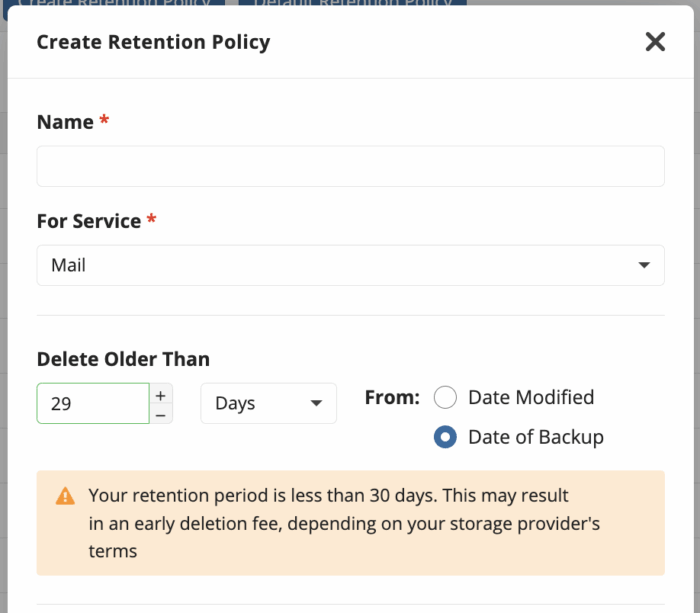Click the From: label text

pos(392,397)
